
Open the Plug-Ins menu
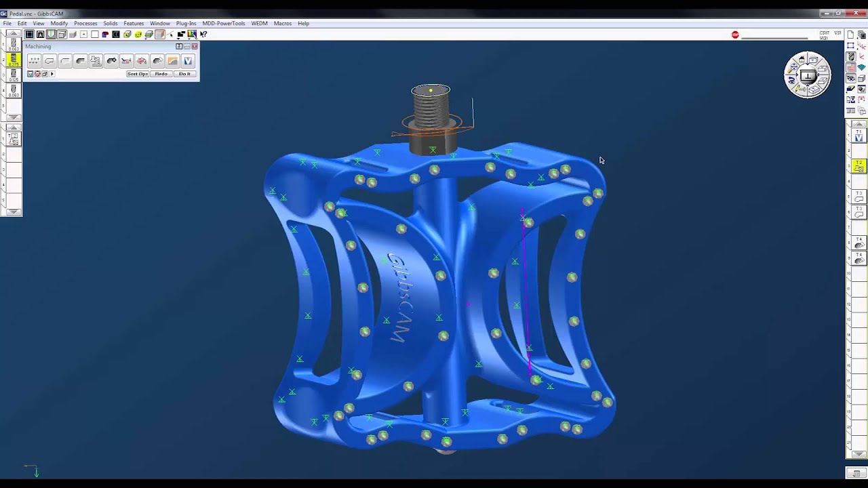click(x=186, y=23)
